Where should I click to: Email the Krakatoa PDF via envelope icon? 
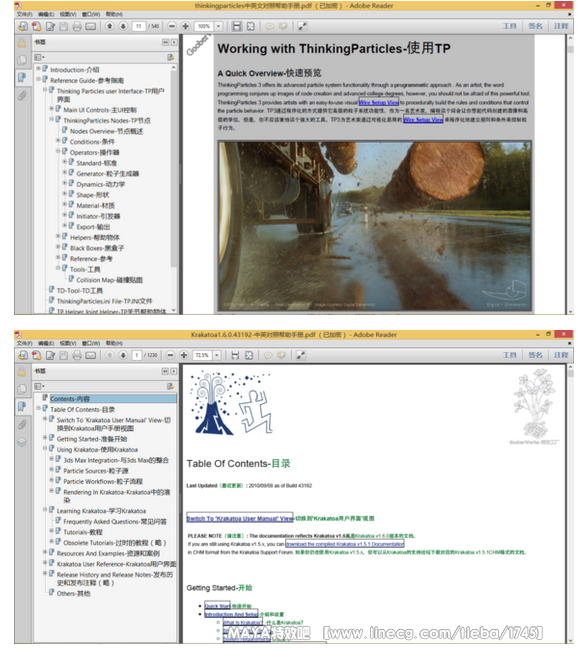[90, 355]
